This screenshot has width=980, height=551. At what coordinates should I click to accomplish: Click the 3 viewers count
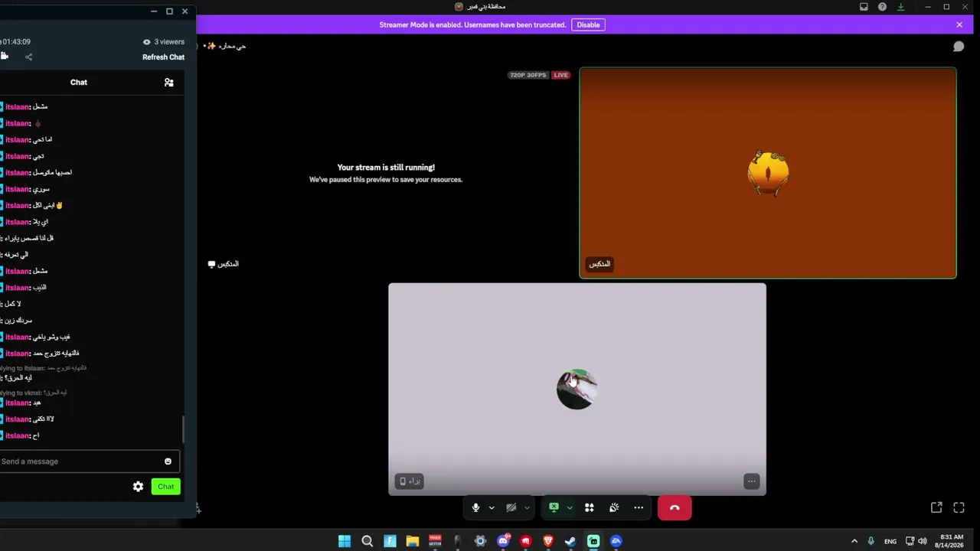click(x=164, y=42)
